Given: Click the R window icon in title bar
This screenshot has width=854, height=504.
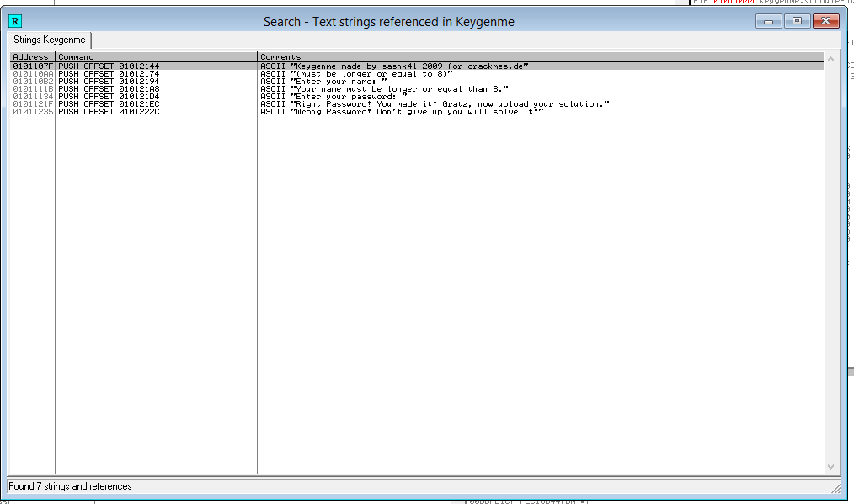Looking at the screenshot, I should (15, 21).
